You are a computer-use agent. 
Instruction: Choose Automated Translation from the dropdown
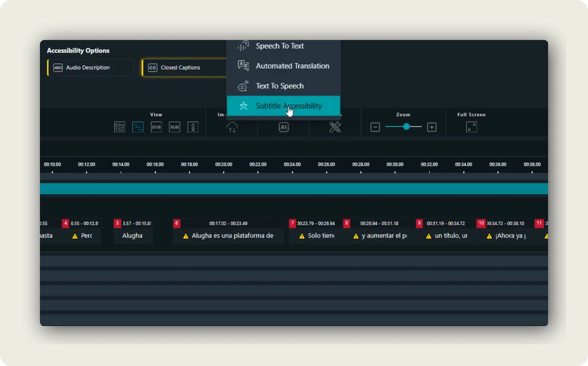point(293,66)
